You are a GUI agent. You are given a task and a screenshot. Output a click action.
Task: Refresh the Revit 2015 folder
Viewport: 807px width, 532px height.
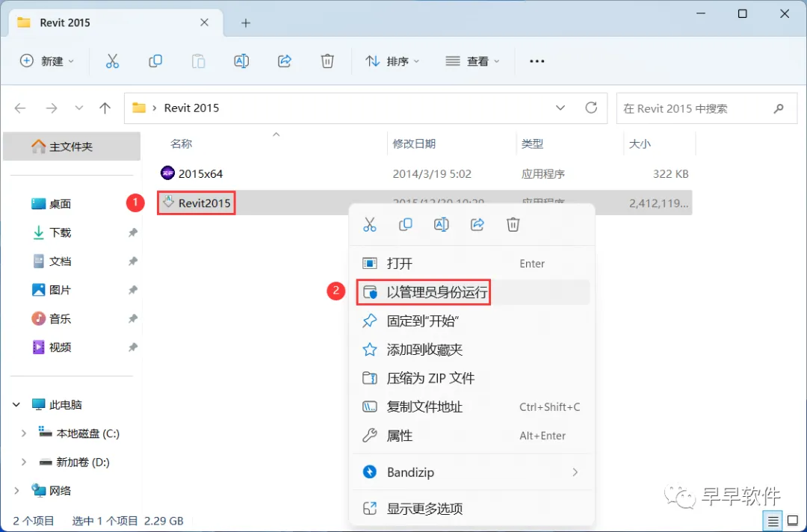click(x=591, y=108)
